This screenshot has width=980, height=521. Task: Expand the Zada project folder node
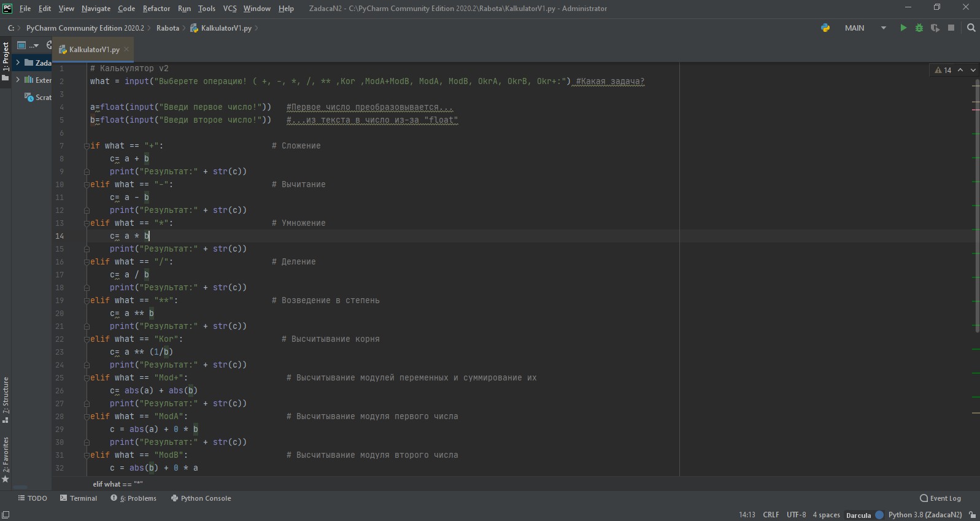point(18,63)
